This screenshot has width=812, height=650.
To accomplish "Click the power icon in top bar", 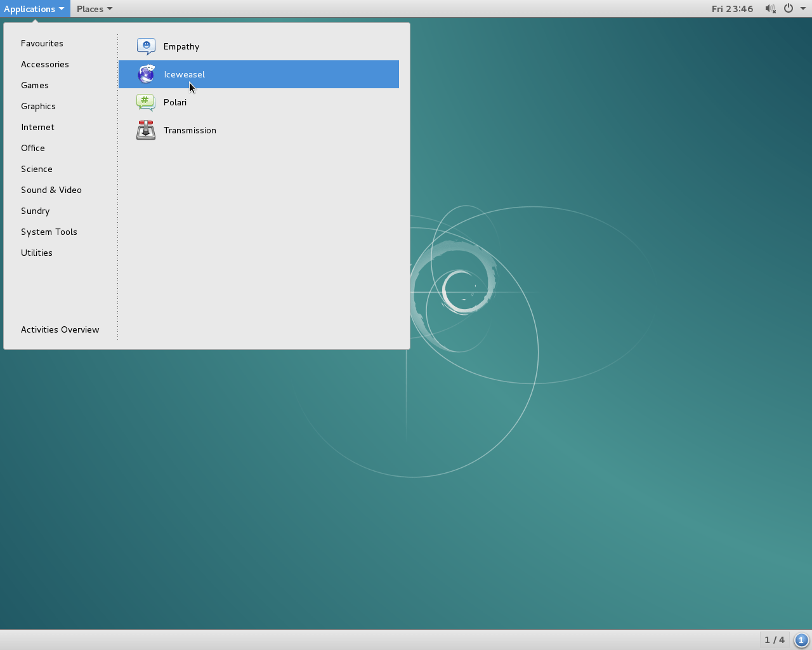I will 787,8.
